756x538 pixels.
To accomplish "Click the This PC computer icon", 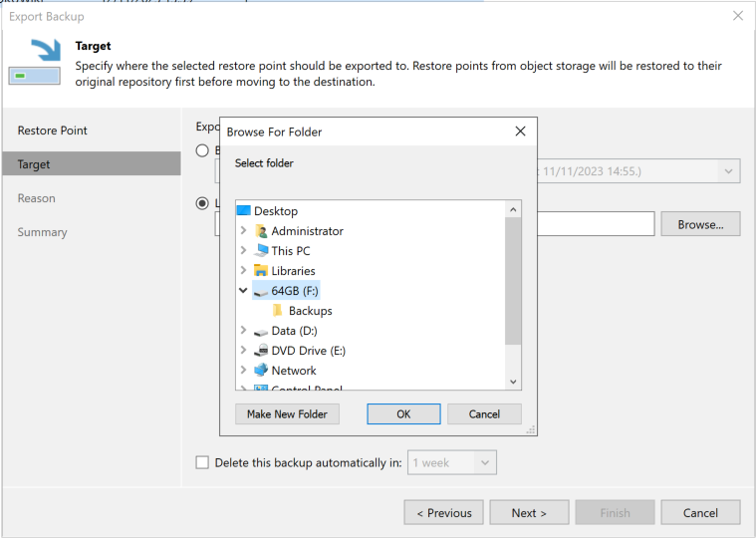I will [x=261, y=251].
